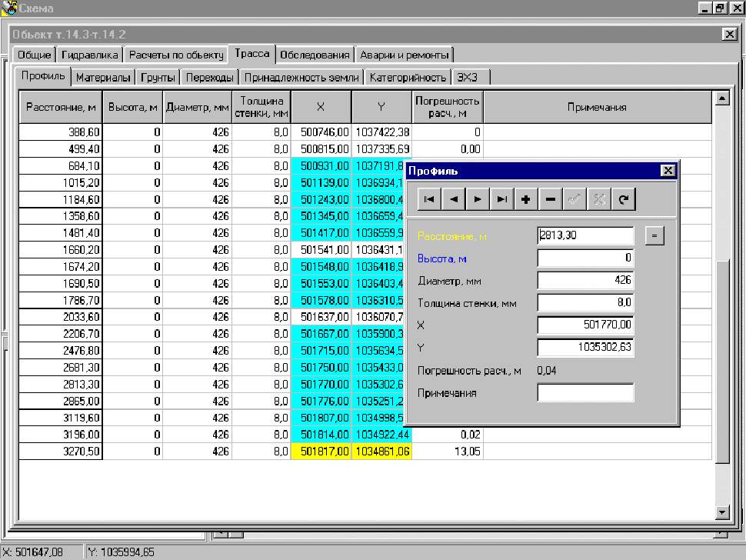Switch to the Обследования tab
This screenshot has width=746, height=560.
coord(315,55)
